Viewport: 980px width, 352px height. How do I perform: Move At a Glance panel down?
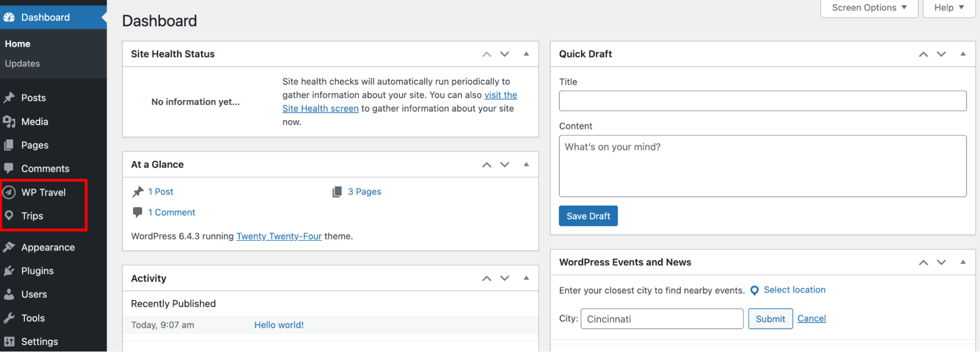pos(504,164)
